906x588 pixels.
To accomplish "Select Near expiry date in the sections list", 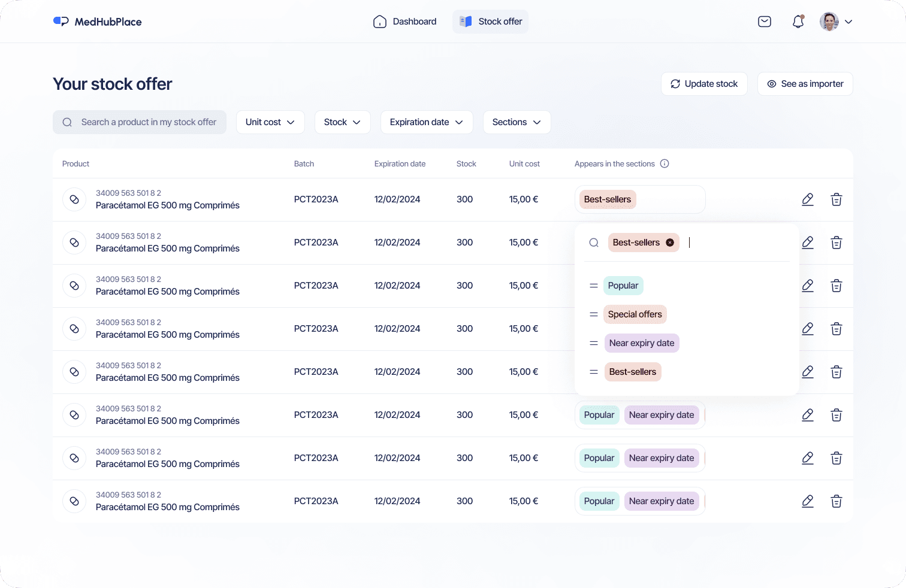I will coord(642,343).
